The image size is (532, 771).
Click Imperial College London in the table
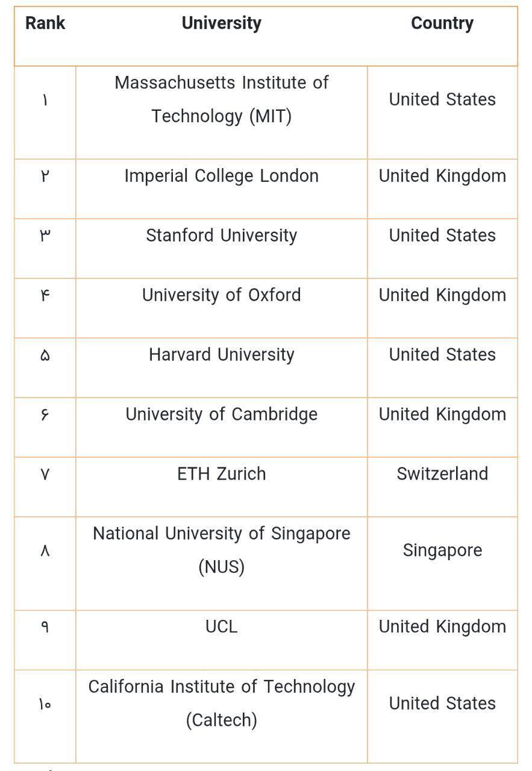click(x=221, y=176)
